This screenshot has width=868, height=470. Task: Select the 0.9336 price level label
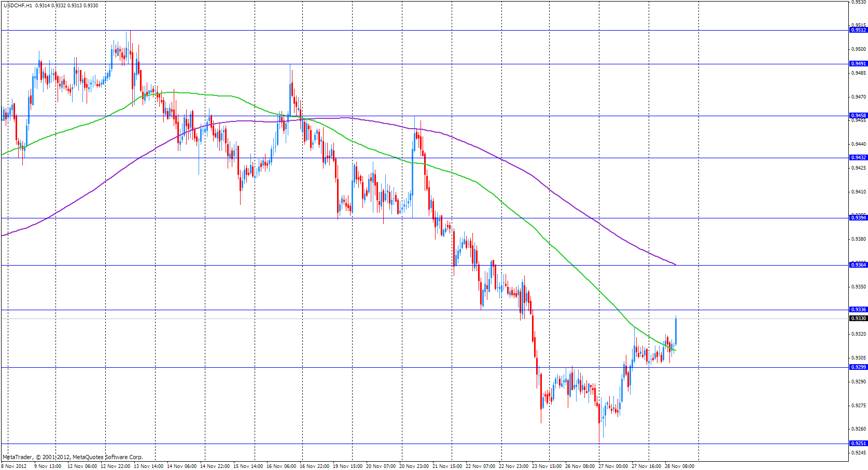click(x=858, y=310)
